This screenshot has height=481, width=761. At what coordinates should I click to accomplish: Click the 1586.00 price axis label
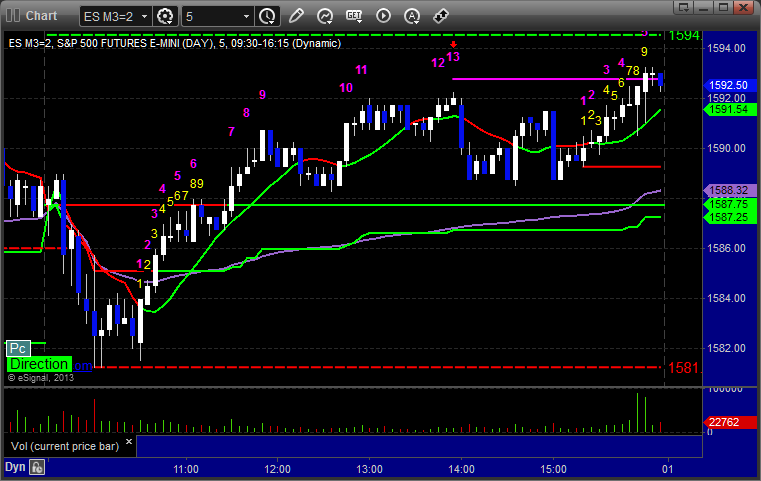coord(727,248)
